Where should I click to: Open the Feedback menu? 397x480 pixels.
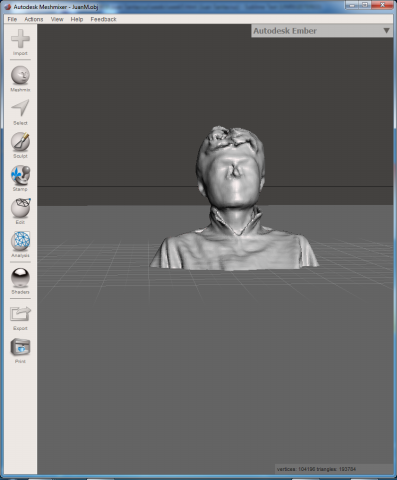103,19
